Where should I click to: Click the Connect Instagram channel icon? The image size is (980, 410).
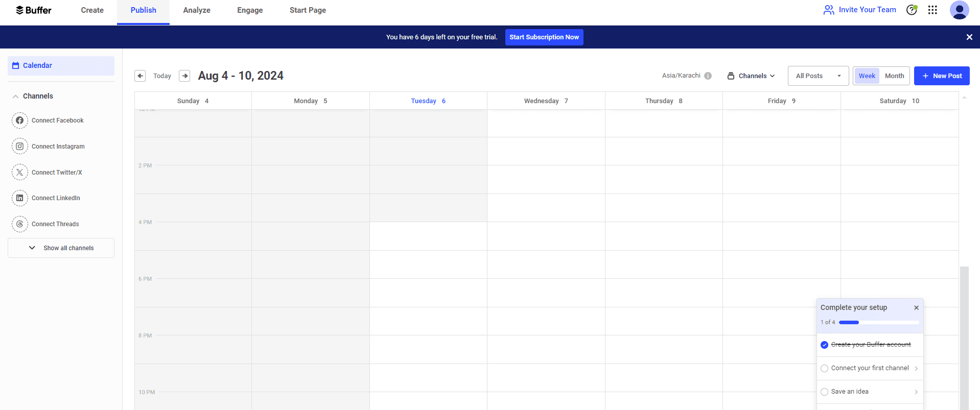[x=19, y=147]
